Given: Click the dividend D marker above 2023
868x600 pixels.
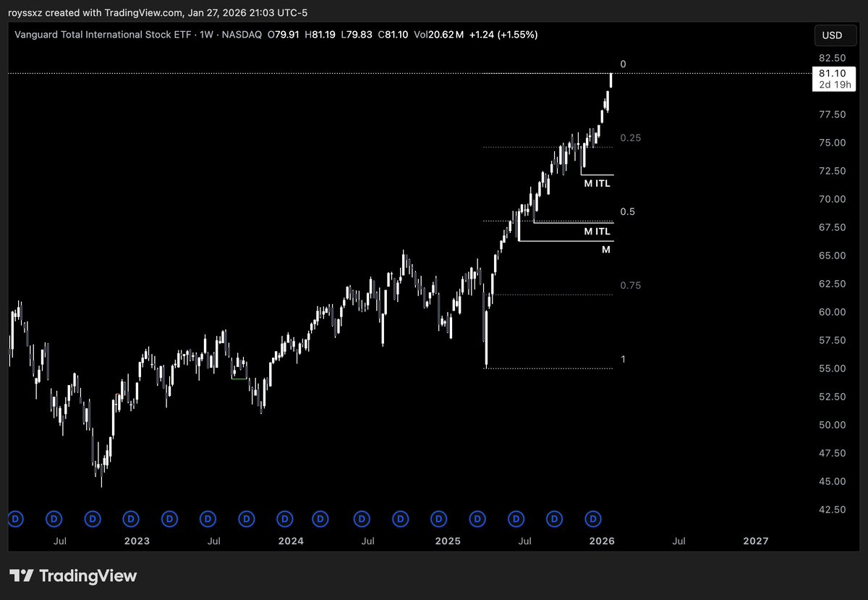Looking at the screenshot, I should pos(131,518).
